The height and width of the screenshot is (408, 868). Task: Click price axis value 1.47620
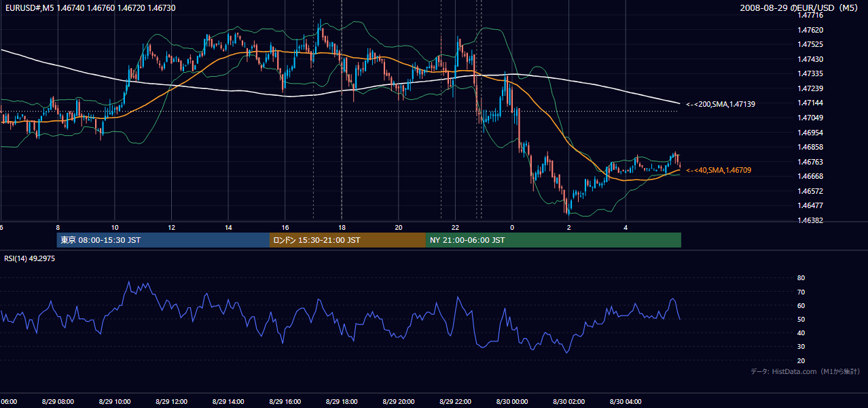click(x=810, y=30)
